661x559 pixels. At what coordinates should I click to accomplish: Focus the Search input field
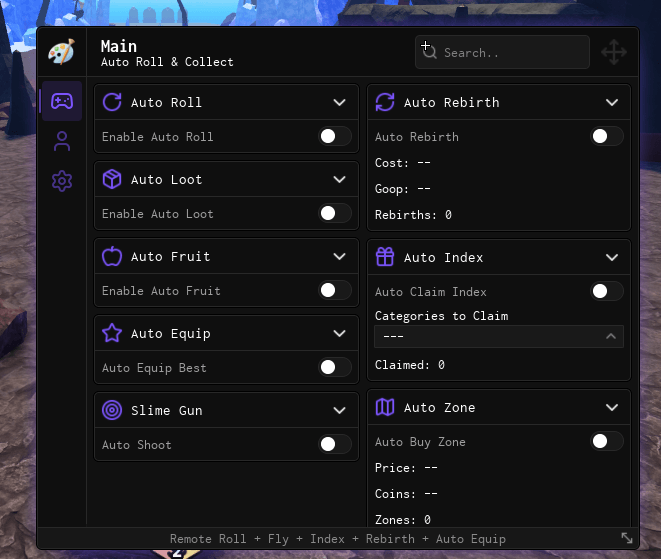point(502,52)
